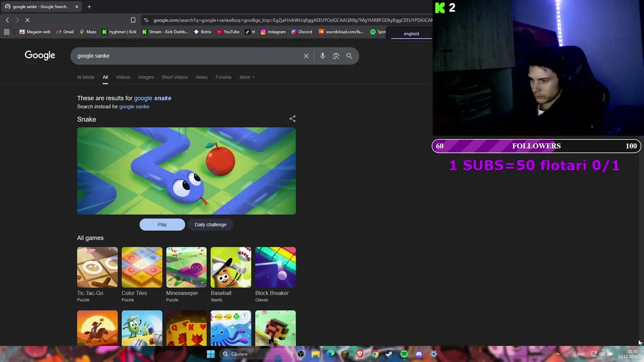The width and height of the screenshot is (644, 362).
Task: Switch to the Videos tab
Action: (x=123, y=77)
